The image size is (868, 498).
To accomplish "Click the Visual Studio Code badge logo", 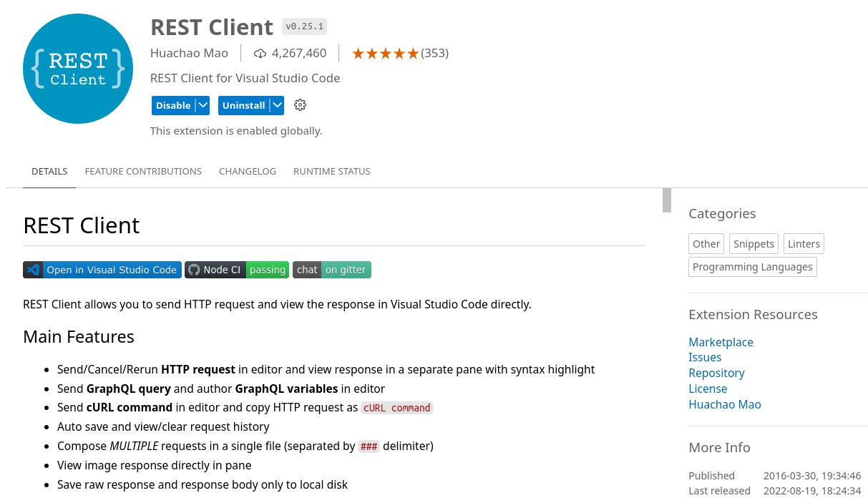I will [33, 270].
